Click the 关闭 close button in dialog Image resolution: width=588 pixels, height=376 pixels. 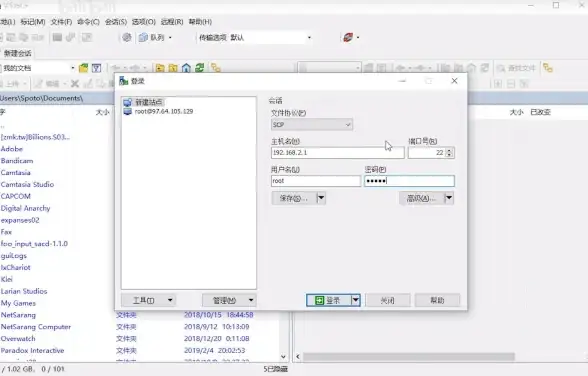pos(388,300)
